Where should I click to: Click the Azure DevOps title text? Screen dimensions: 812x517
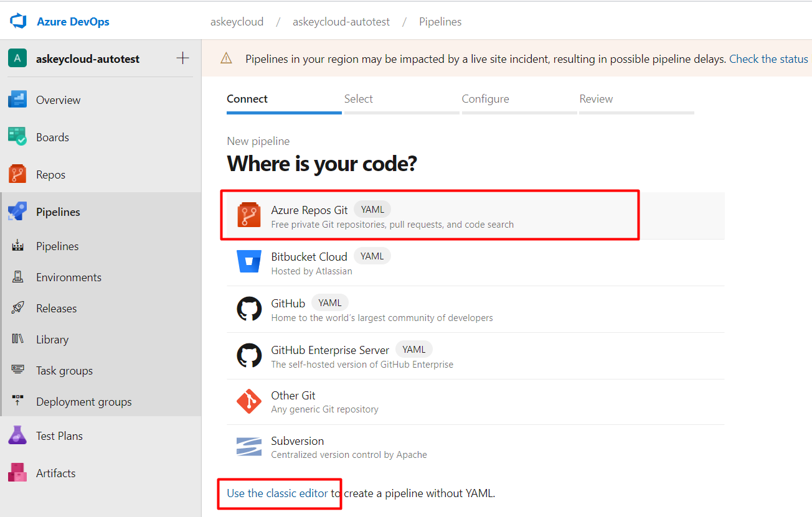pos(73,22)
